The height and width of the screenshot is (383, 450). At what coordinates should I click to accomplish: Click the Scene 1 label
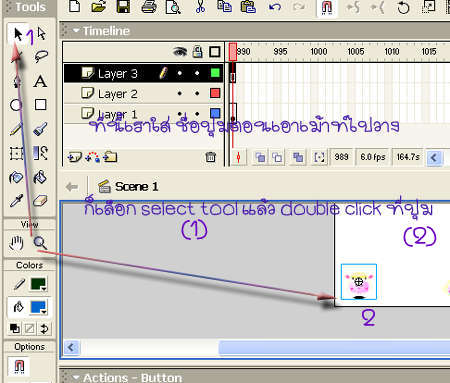(136, 187)
